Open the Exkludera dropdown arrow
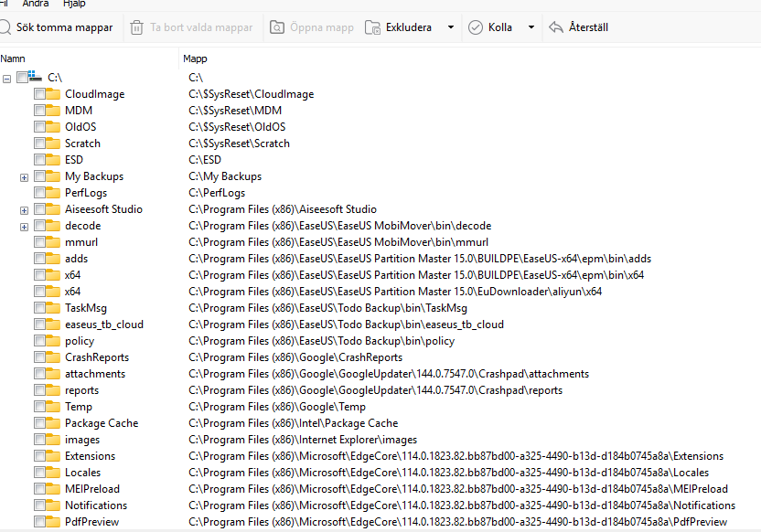The width and height of the screenshot is (761, 532). coord(451,27)
